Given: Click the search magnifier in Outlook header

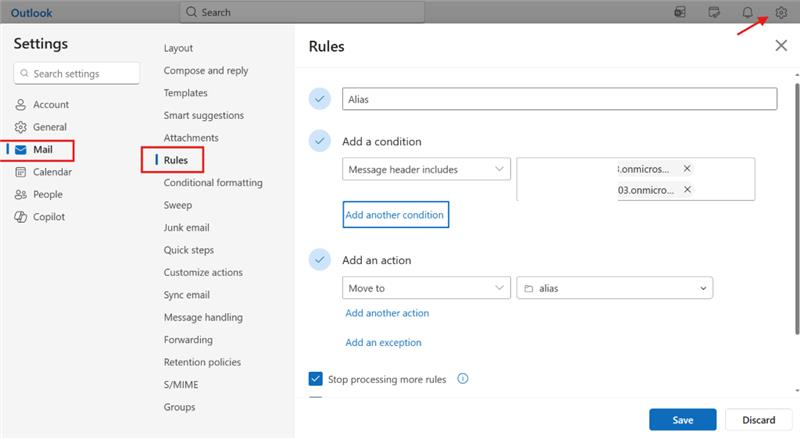Looking at the screenshot, I should [191, 12].
